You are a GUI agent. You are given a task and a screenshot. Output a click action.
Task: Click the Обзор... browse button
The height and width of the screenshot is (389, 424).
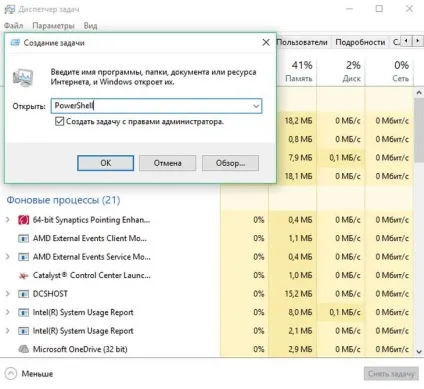pos(230,163)
